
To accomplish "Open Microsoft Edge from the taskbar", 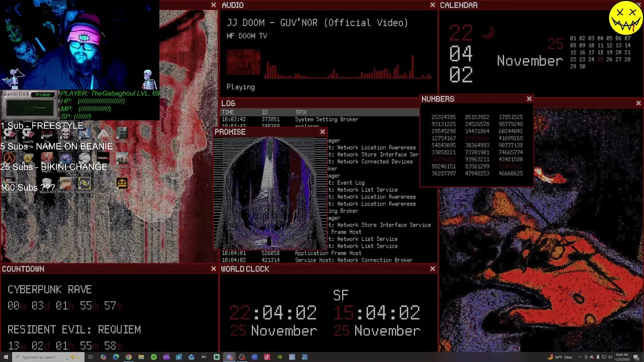I will (x=116, y=357).
